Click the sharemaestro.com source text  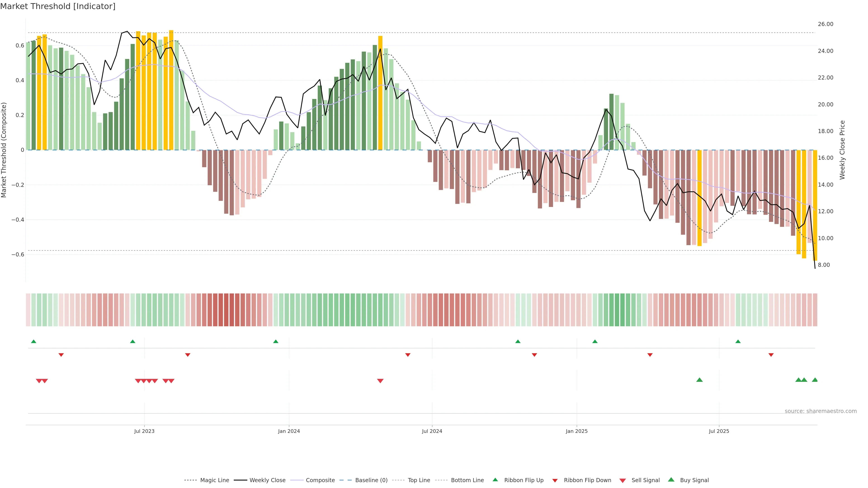(x=821, y=411)
